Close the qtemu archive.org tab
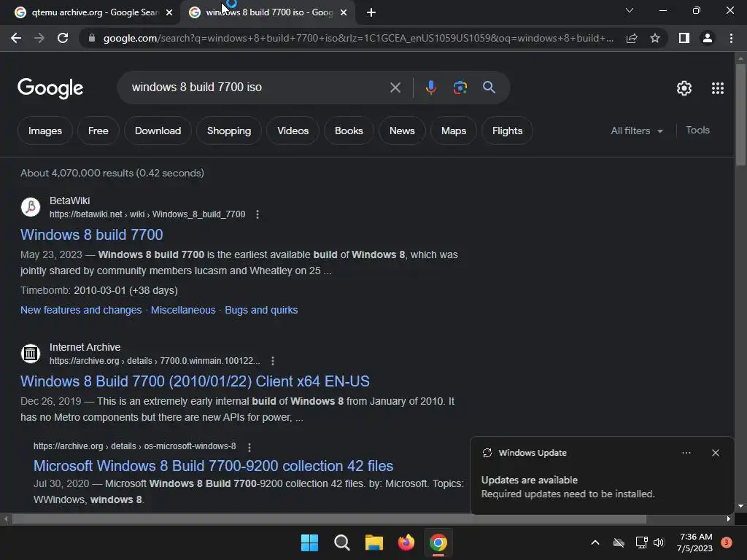The width and height of the screenshot is (747, 560). (169, 13)
